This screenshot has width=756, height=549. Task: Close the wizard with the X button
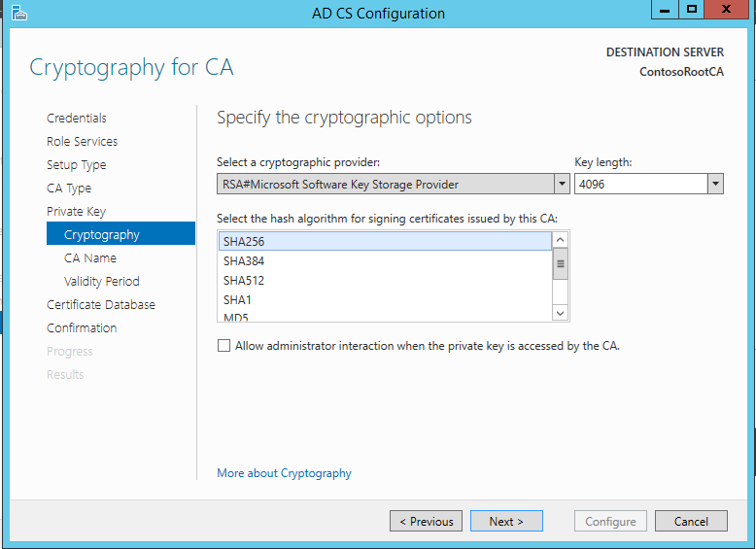[726, 10]
